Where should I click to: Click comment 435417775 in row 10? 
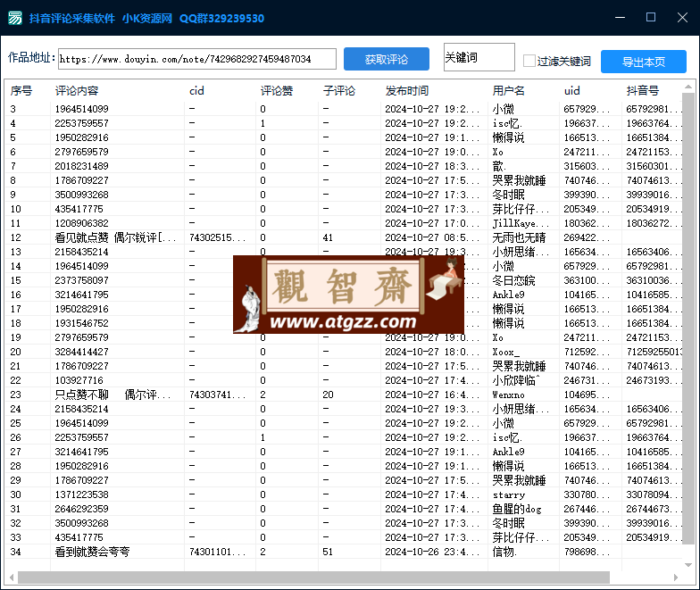point(79,209)
